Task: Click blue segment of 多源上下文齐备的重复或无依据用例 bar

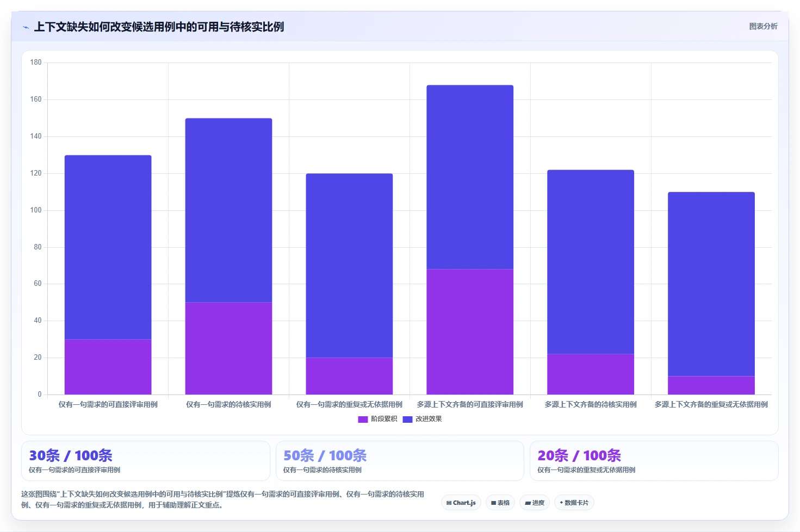Action: tap(711, 284)
